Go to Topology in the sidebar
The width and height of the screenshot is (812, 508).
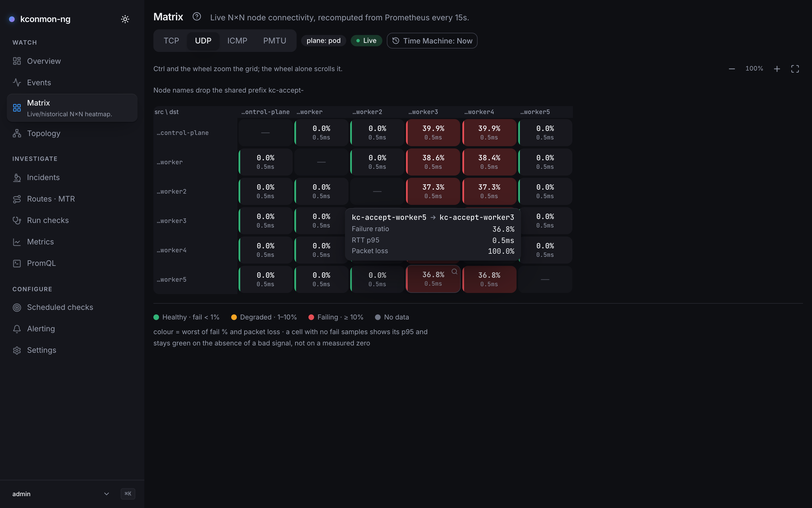(x=72, y=133)
